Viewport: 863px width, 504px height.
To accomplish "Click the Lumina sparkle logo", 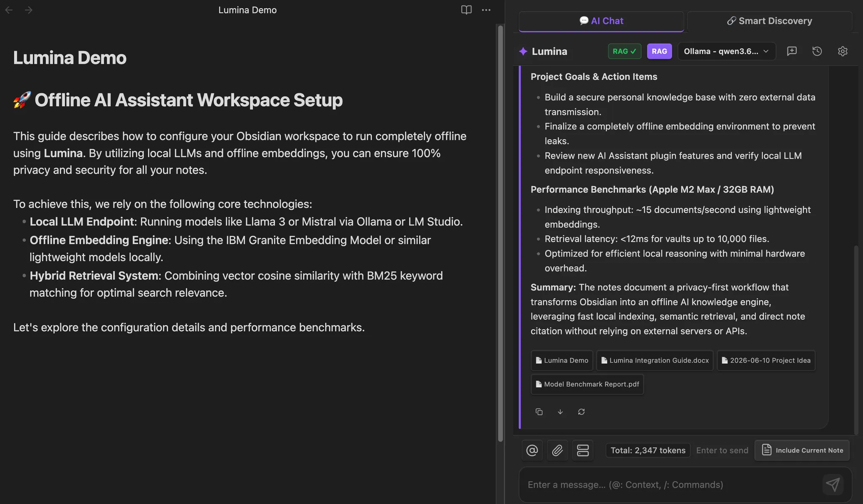I will coord(523,51).
